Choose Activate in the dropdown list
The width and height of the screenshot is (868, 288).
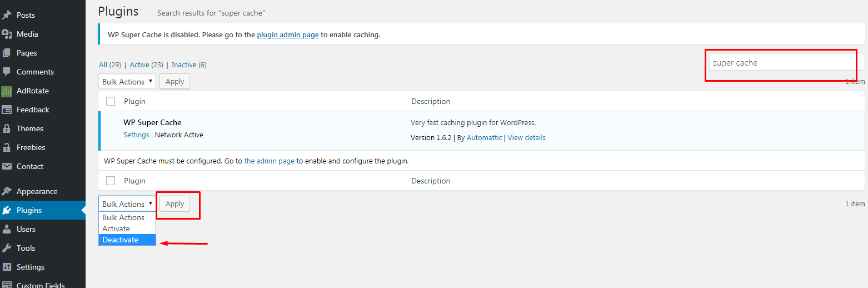coord(127,229)
